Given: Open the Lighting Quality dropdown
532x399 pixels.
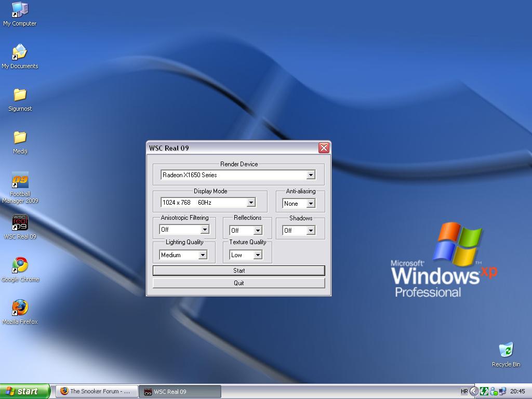Looking at the screenshot, I should pos(183,255).
